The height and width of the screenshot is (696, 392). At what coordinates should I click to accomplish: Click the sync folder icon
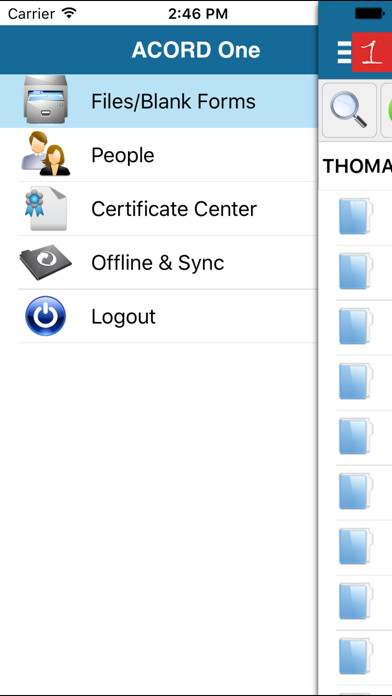[x=45, y=262]
